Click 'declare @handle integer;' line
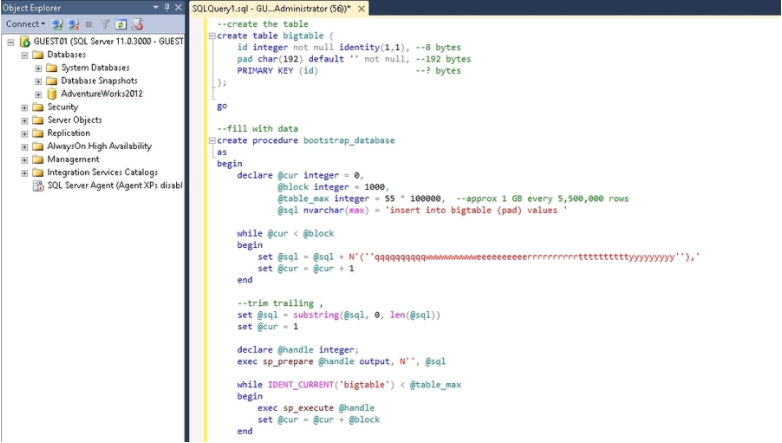The width and height of the screenshot is (782, 443). coord(298,350)
